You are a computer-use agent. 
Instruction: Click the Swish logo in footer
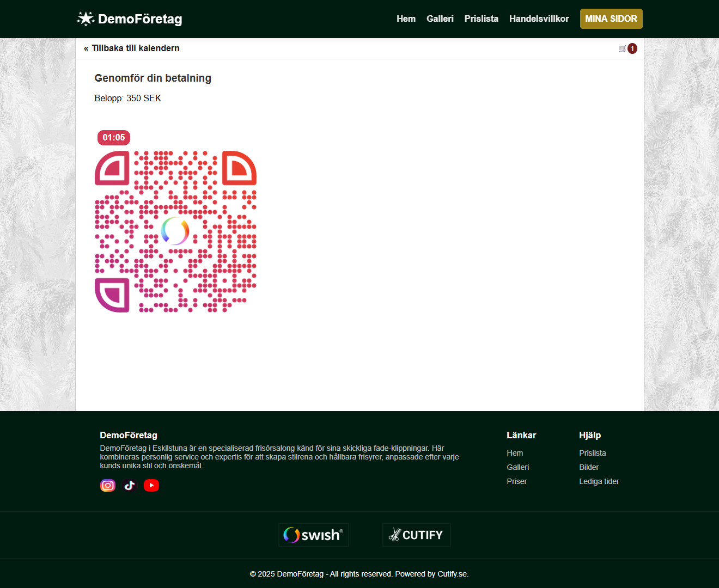tap(314, 535)
